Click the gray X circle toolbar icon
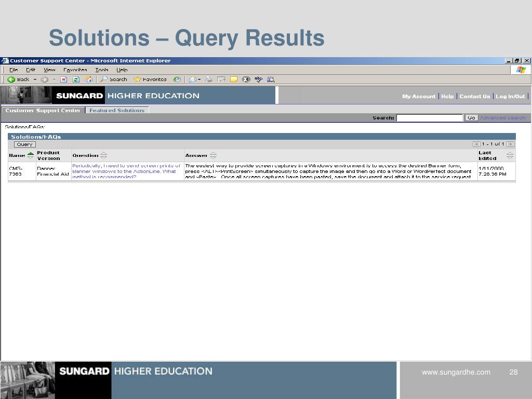 tap(246, 79)
